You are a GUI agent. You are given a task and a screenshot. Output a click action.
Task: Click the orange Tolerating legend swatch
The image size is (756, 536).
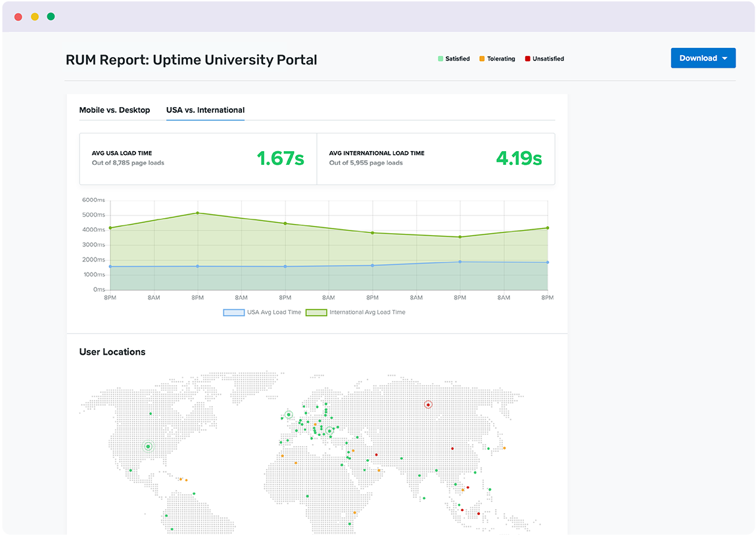(482, 58)
